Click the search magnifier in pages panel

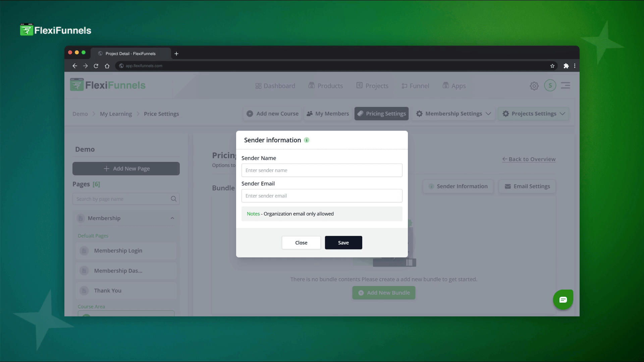[x=173, y=199]
